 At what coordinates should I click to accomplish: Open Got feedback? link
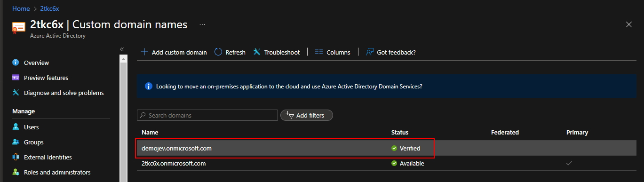(396, 52)
